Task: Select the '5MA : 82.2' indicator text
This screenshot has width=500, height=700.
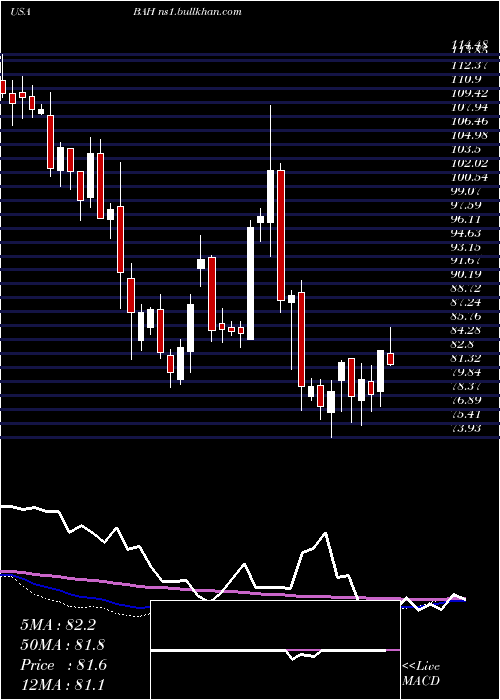Action: (x=58, y=625)
